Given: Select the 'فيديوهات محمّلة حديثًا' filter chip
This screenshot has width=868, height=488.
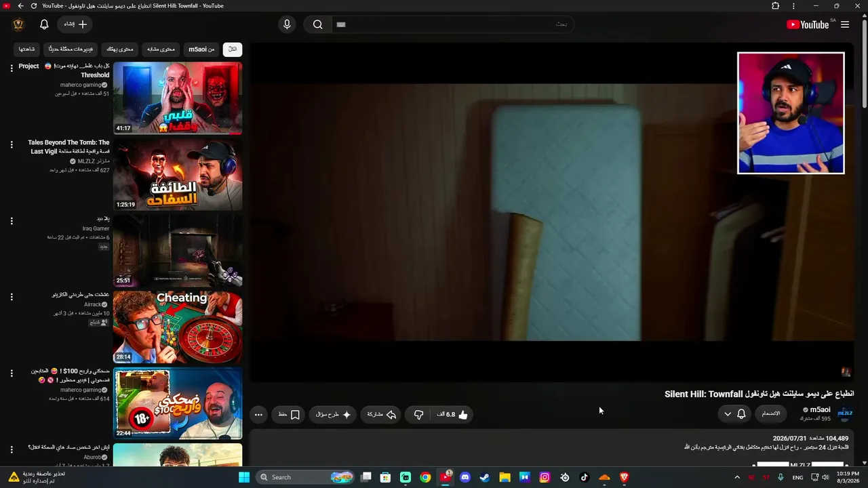Looking at the screenshot, I should (x=69, y=49).
